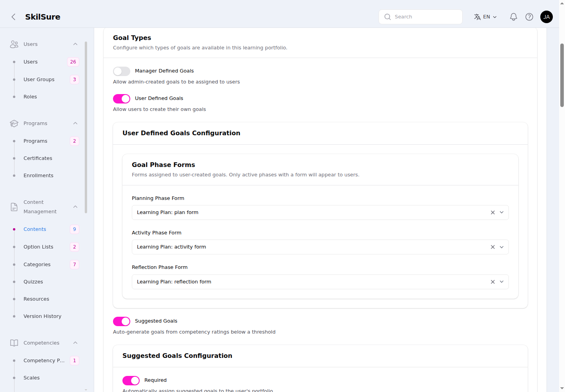Enable Manager Defined Goals toggle
This screenshot has height=392, width=565.
[x=122, y=71]
